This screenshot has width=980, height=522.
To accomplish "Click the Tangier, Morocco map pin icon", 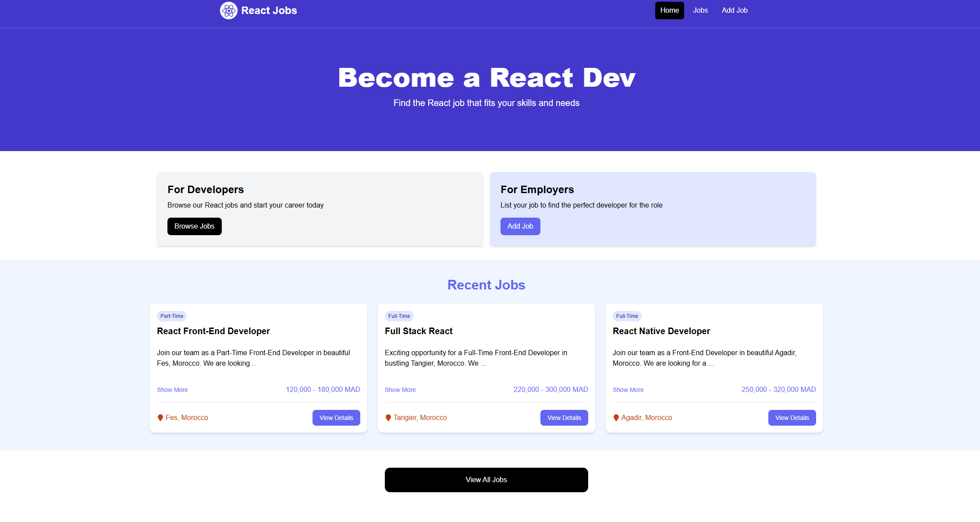I will pyautogui.click(x=388, y=418).
